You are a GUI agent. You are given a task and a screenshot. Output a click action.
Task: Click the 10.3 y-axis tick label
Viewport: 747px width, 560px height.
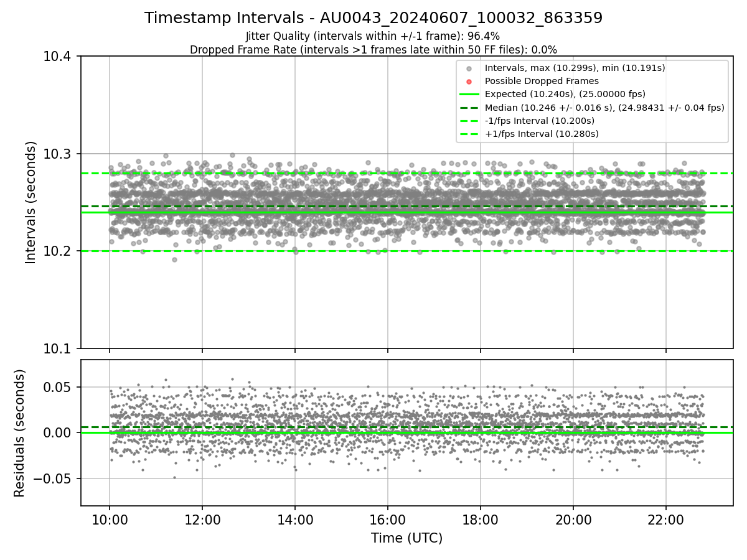click(x=59, y=154)
